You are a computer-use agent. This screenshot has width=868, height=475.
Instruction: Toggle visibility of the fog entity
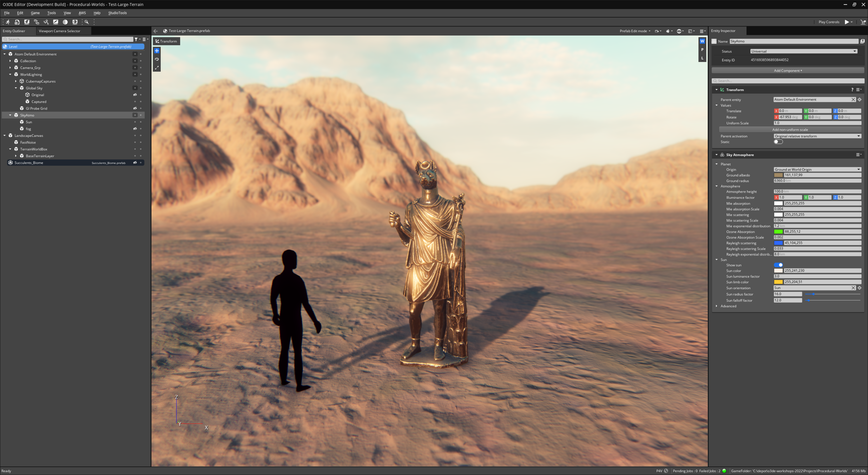pos(135,129)
